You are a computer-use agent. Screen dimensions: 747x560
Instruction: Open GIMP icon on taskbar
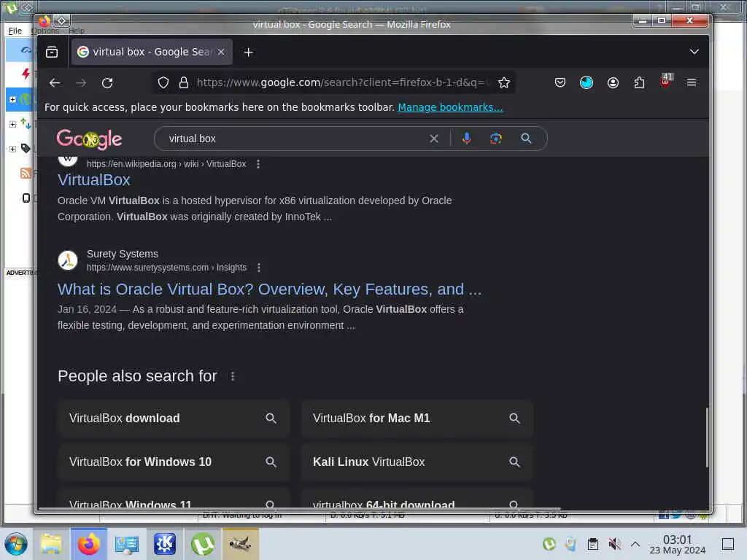[x=240, y=544]
